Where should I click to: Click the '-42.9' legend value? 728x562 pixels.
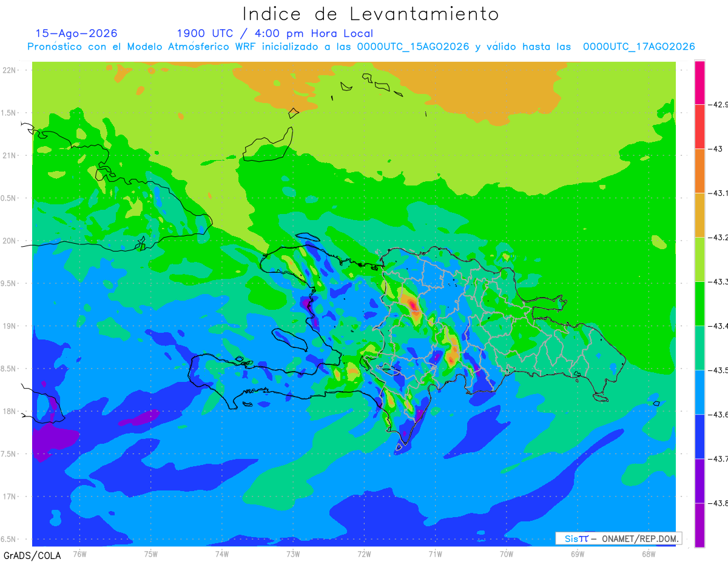click(719, 104)
